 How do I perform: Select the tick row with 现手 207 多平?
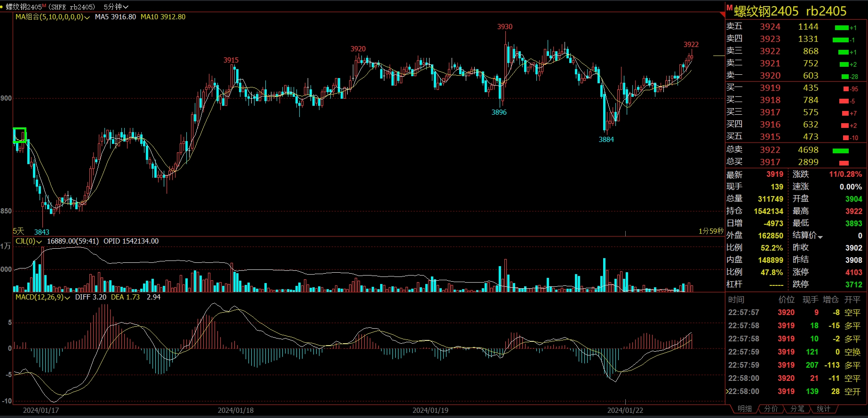tap(795, 365)
